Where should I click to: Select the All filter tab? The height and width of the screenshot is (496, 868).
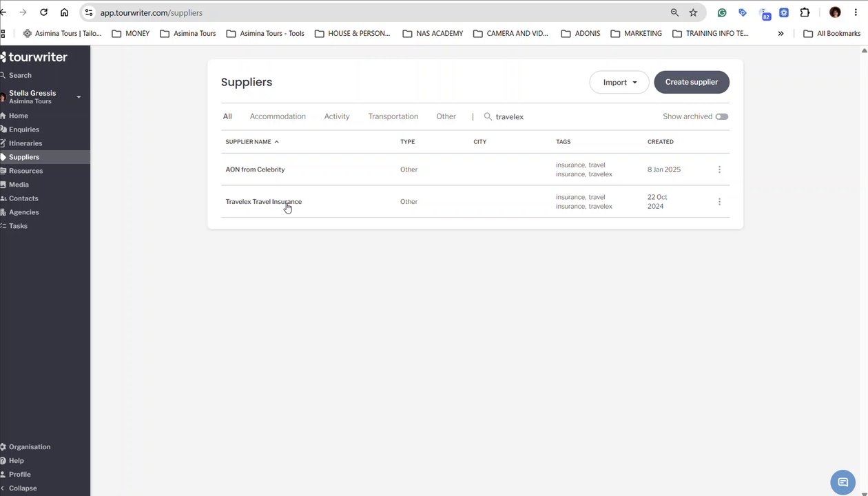coord(227,116)
